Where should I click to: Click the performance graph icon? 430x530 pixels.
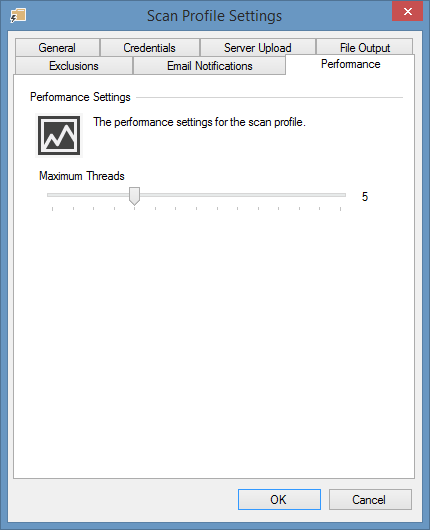point(59,135)
